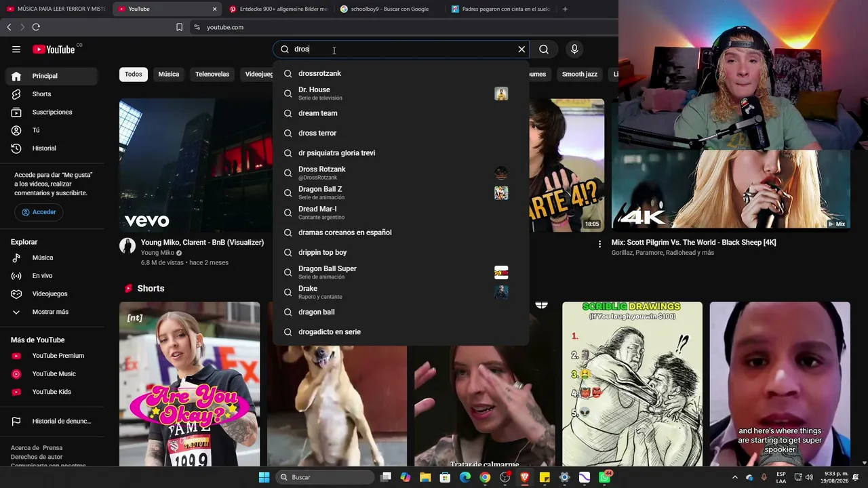Image resolution: width=868 pixels, height=488 pixels.
Task: Choose the 'Dragon Ball Z' suggestion
Action: coord(400,192)
